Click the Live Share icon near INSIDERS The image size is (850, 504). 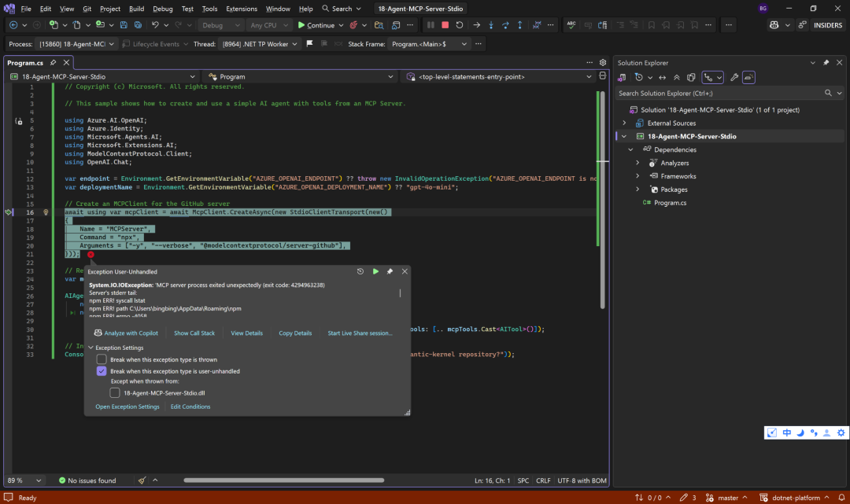pos(802,25)
